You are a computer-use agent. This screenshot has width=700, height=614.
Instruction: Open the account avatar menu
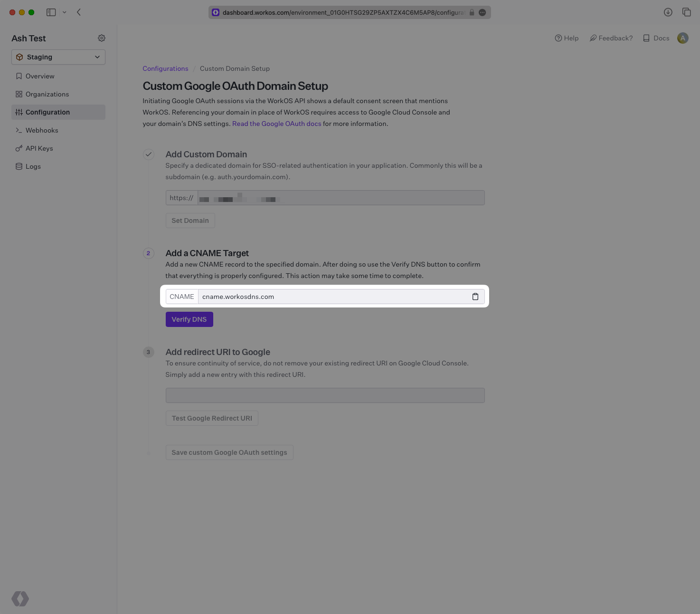[x=682, y=38]
